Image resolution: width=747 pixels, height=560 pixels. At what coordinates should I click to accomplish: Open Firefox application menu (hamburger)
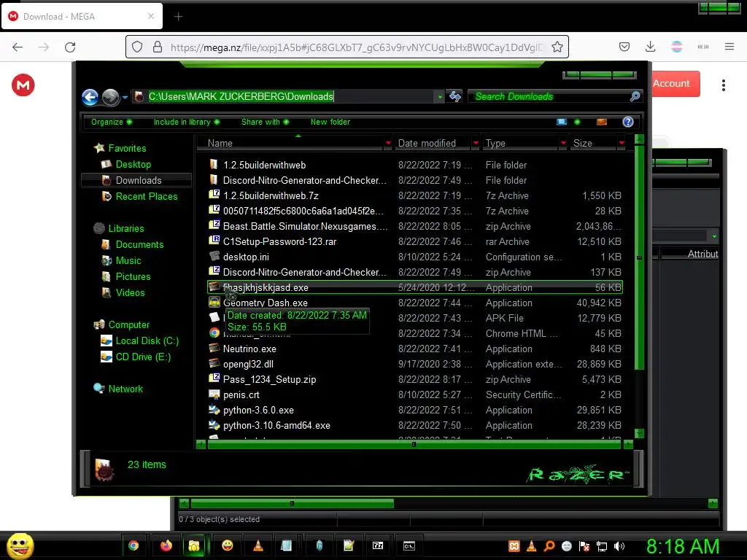[x=729, y=47]
